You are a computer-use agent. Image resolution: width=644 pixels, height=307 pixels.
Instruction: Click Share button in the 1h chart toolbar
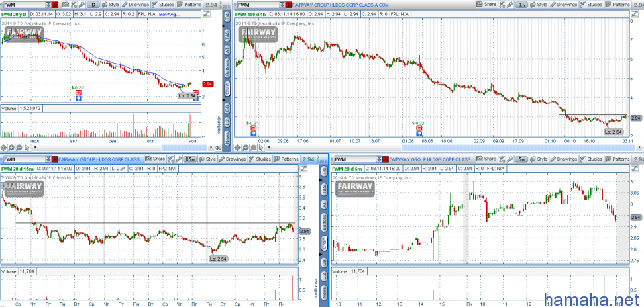[486, 5]
